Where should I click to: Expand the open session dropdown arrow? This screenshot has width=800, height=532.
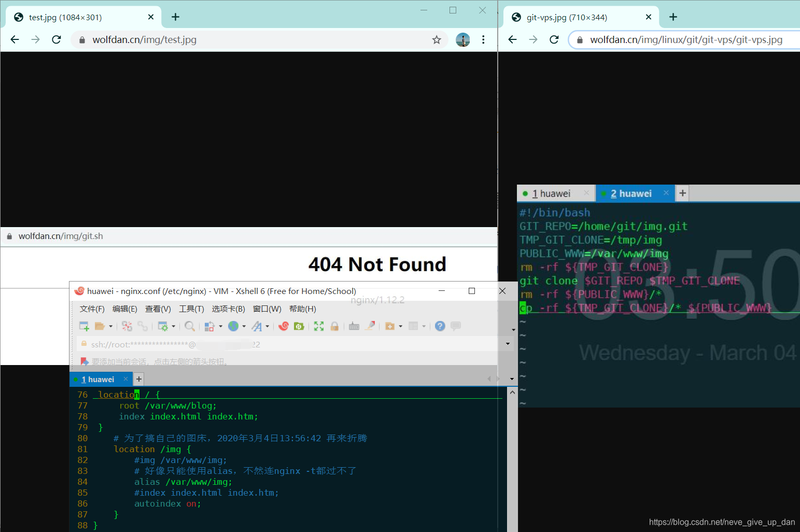pos(110,326)
